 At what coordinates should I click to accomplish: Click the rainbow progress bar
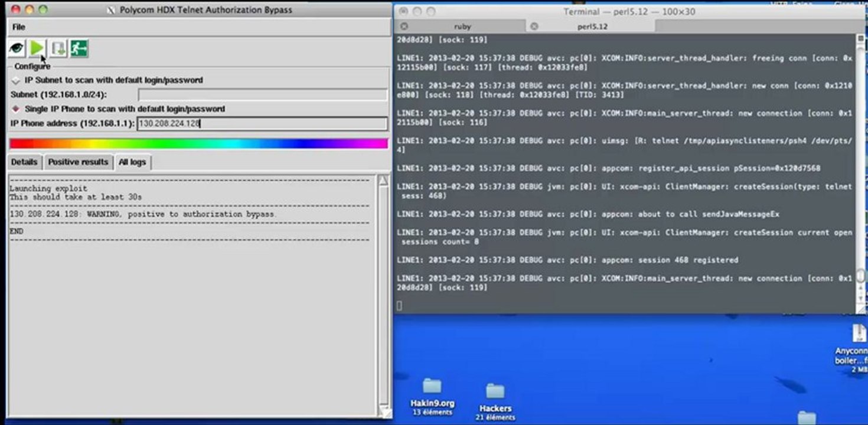point(198,143)
